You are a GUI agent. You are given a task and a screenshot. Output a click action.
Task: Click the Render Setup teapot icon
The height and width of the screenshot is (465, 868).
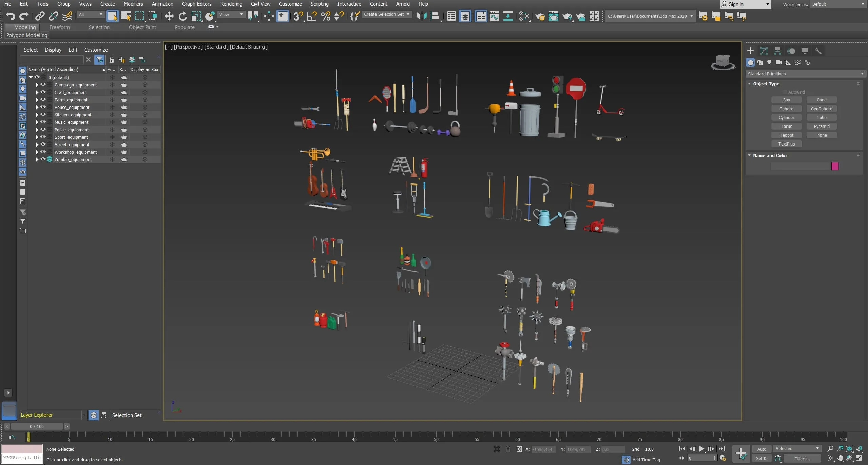pos(540,16)
